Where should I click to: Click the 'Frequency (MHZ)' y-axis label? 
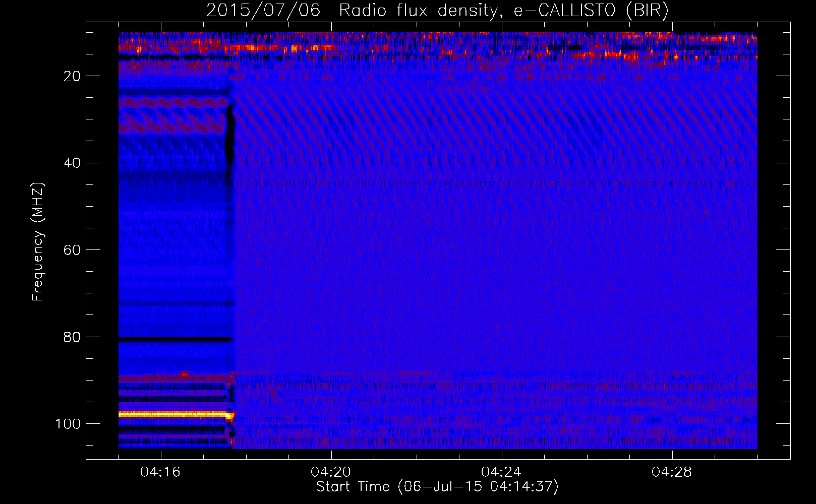pos(38,242)
